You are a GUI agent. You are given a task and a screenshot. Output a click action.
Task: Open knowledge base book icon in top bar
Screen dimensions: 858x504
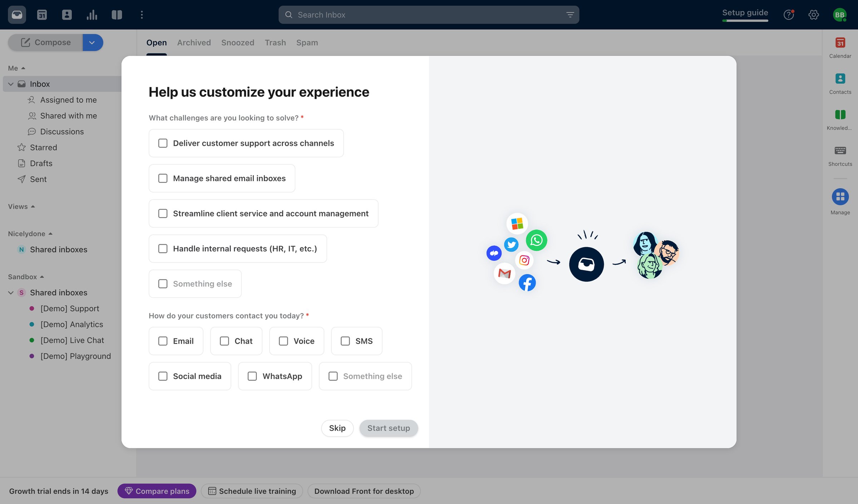point(117,15)
